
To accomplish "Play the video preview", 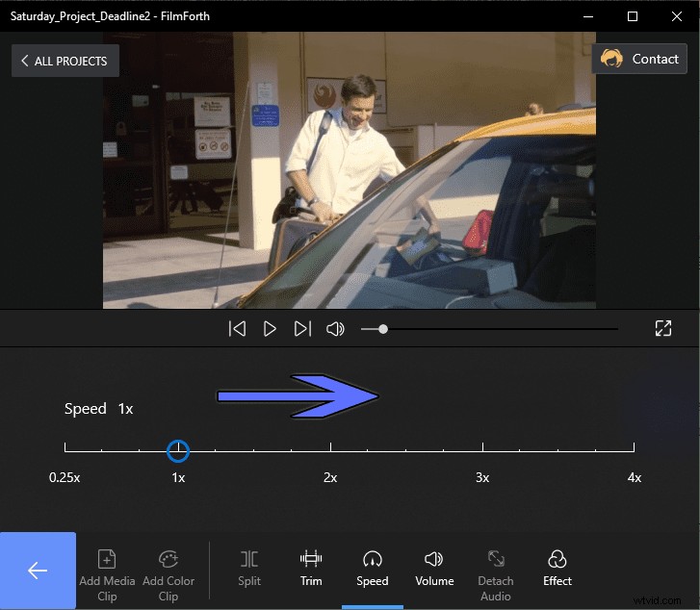I will pyautogui.click(x=270, y=329).
